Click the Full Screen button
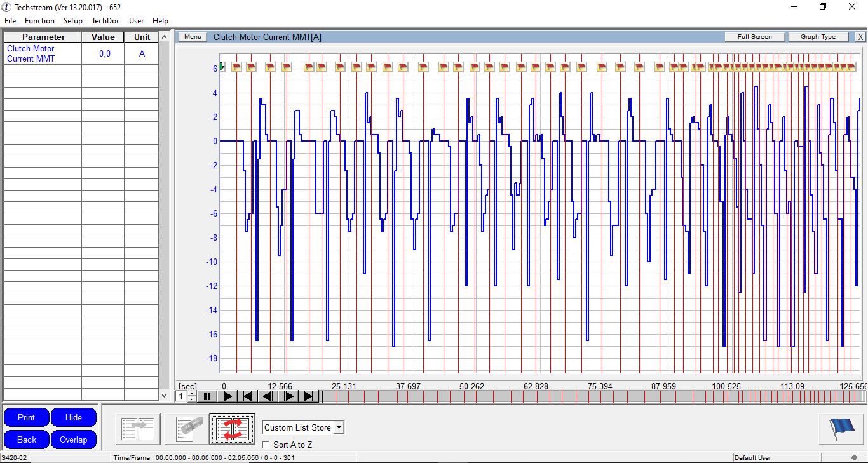This screenshot has height=463, width=868. [x=754, y=37]
